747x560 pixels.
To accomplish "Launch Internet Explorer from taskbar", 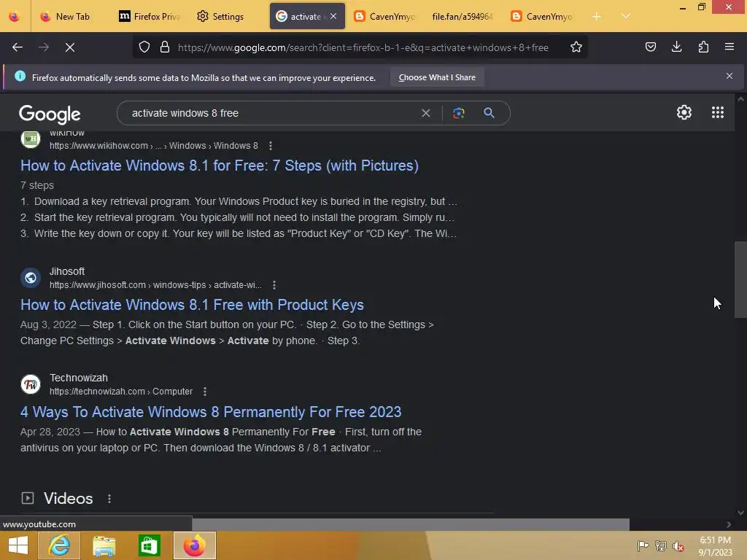I will [59, 545].
